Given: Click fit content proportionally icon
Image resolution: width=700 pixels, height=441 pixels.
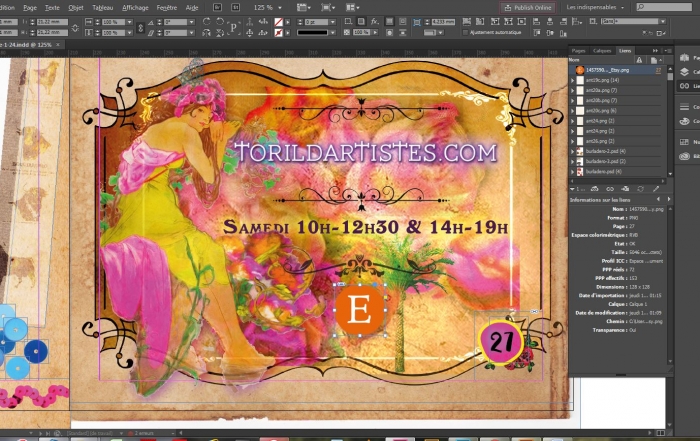Looking at the screenshot, I should (480, 21).
